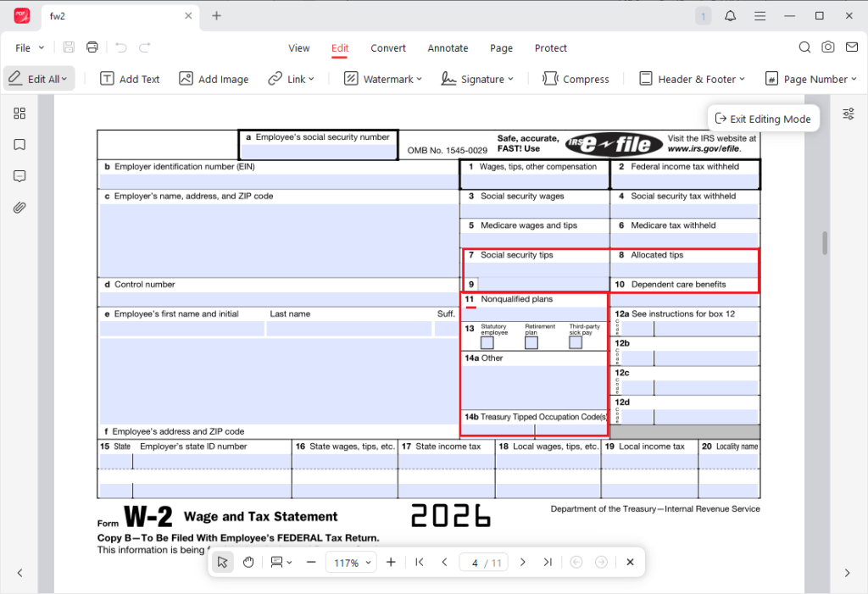Click Wages, tips, other compensation field

pos(534,181)
